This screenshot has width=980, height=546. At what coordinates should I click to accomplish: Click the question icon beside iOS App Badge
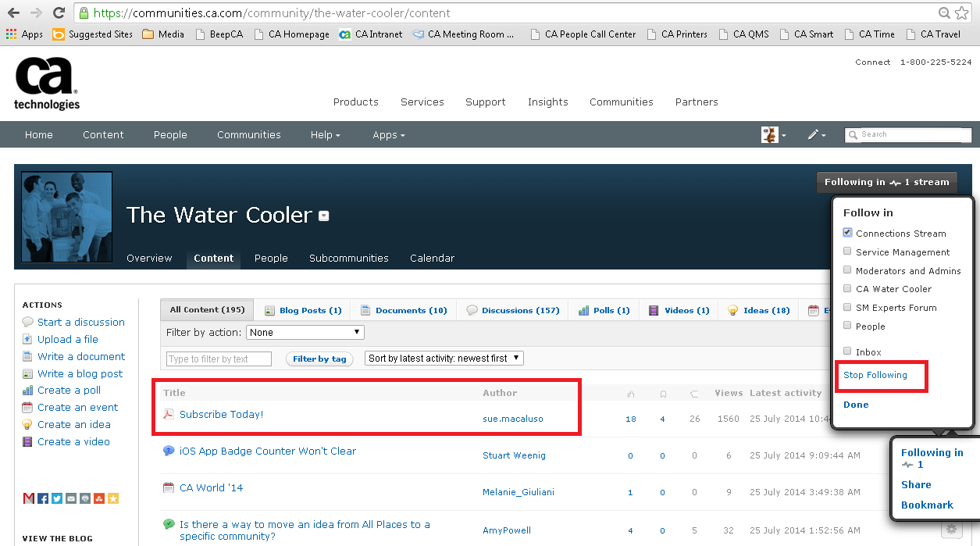point(168,451)
